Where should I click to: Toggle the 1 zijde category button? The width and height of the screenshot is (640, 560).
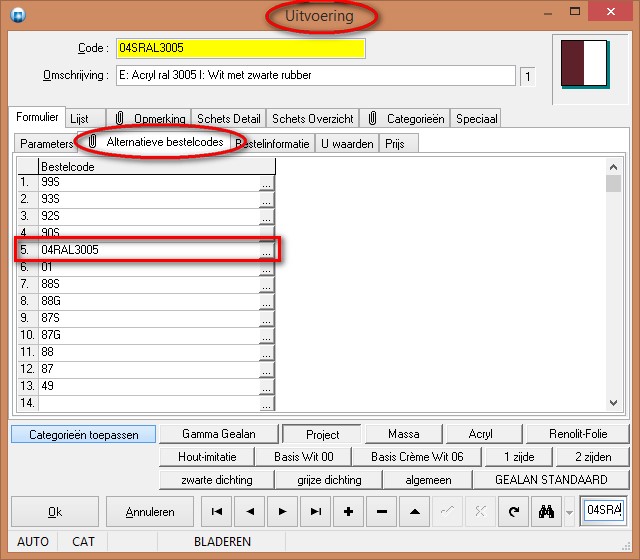pos(519,457)
